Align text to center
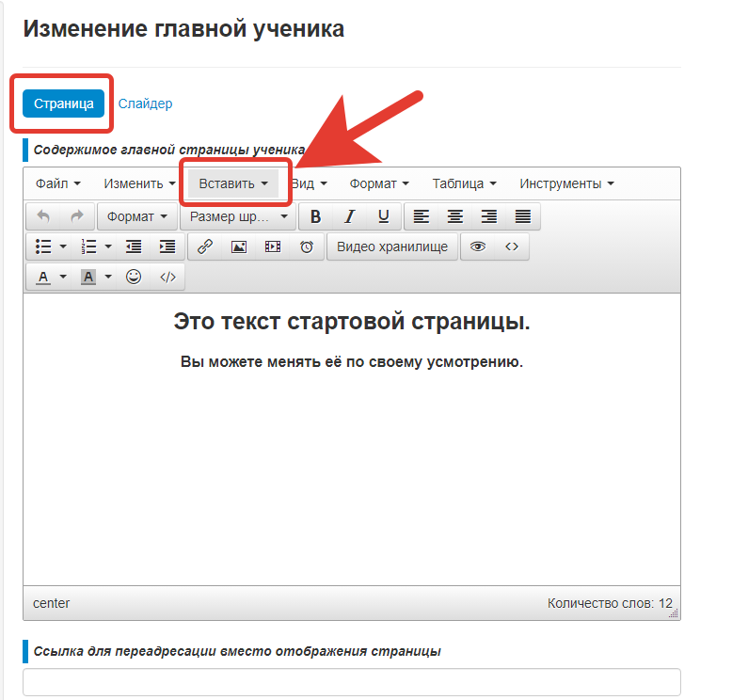The width and height of the screenshot is (732, 700). point(454,216)
